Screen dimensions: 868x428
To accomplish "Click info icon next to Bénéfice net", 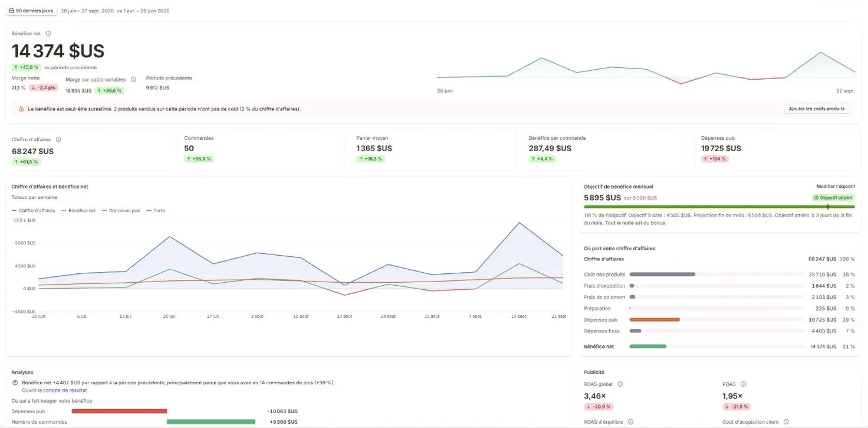I will [48, 34].
